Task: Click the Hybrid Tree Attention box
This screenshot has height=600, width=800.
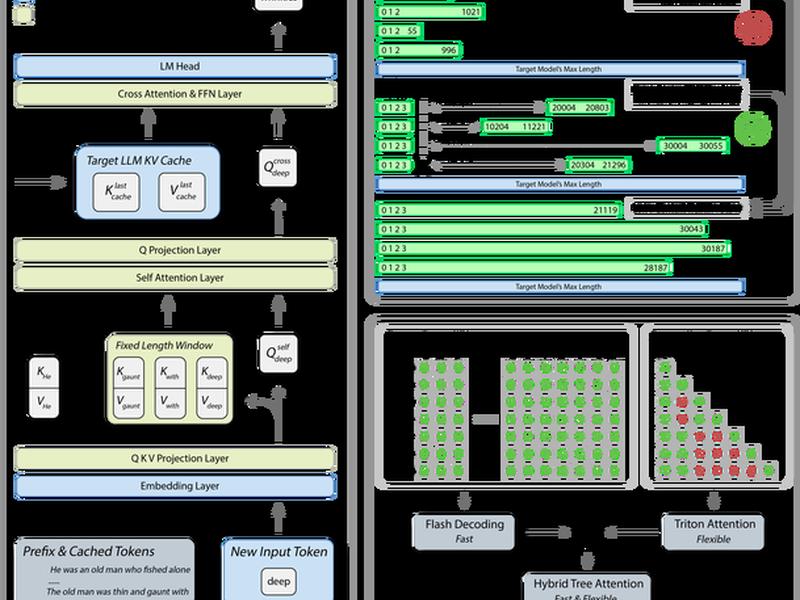Action: pos(587,587)
